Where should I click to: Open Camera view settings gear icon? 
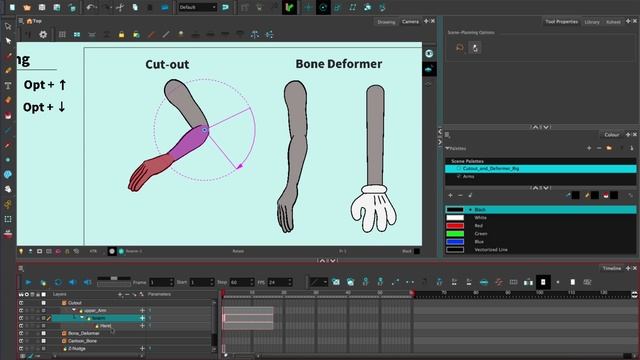tap(43, 35)
